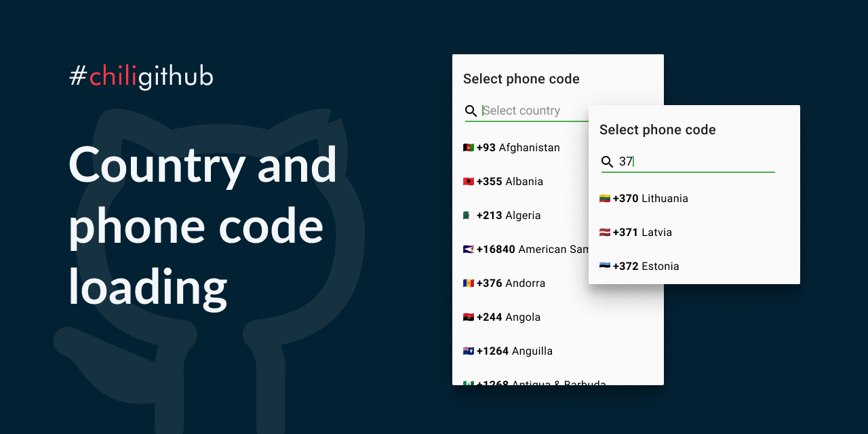Click the Algeria flag icon
Viewport: 868px width, 434px height.
(x=467, y=215)
